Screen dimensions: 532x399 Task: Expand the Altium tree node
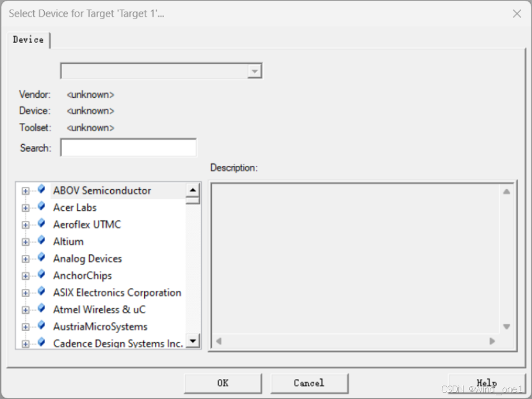[25, 242]
